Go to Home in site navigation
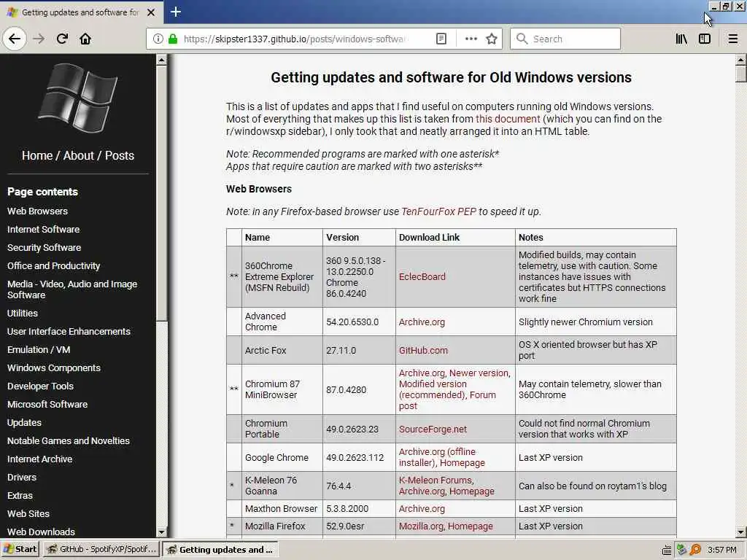The width and height of the screenshot is (747, 560). [37, 156]
